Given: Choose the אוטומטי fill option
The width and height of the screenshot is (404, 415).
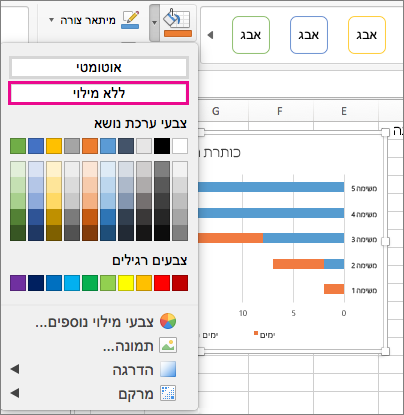Looking at the screenshot, I should 99,68.
